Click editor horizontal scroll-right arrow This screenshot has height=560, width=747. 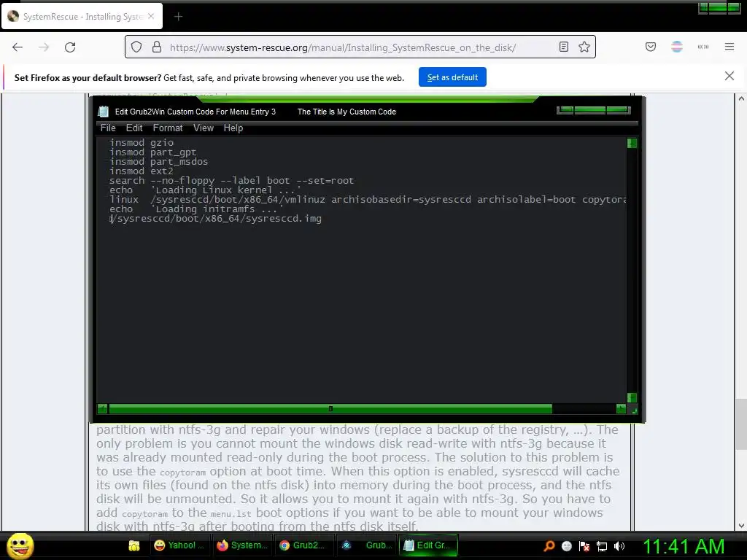tap(621, 408)
